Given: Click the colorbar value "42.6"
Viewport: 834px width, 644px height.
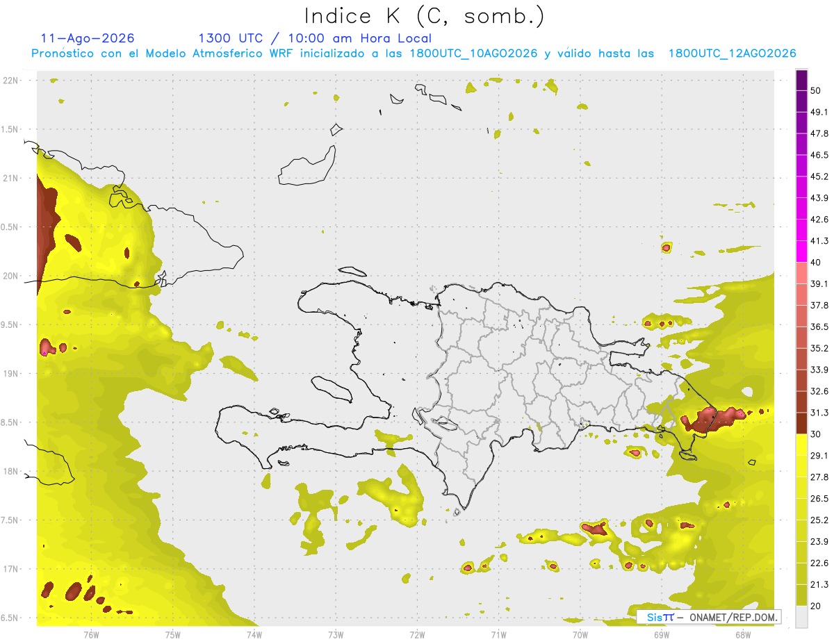Looking at the screenshot, I should (x=820, y=220).
